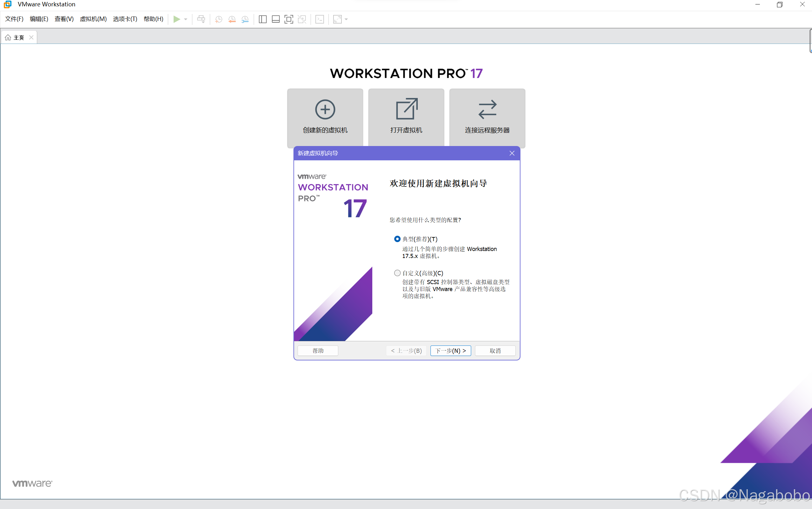Click the 帮助 button in wizard
The width and height of the screenshot is (812, 509).
tap(318, 351)
